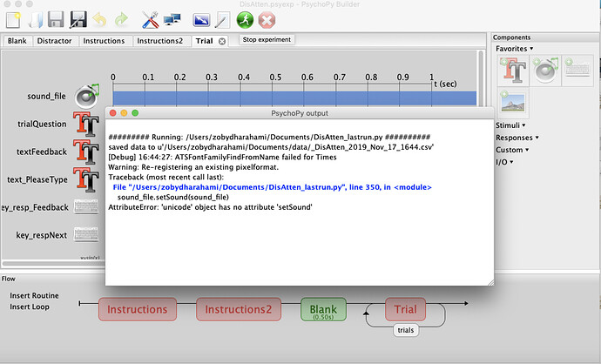Screen dimensions: 601x364
Task: Expand the Stimuli components section
Action: pyautogui.click(x=510, y=125)
